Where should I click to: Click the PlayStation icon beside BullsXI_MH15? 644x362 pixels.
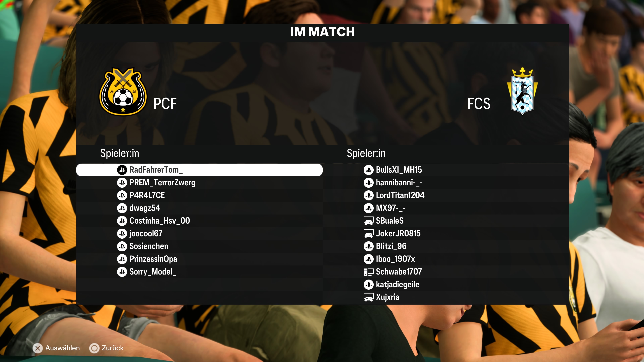(x=368, y=170)
